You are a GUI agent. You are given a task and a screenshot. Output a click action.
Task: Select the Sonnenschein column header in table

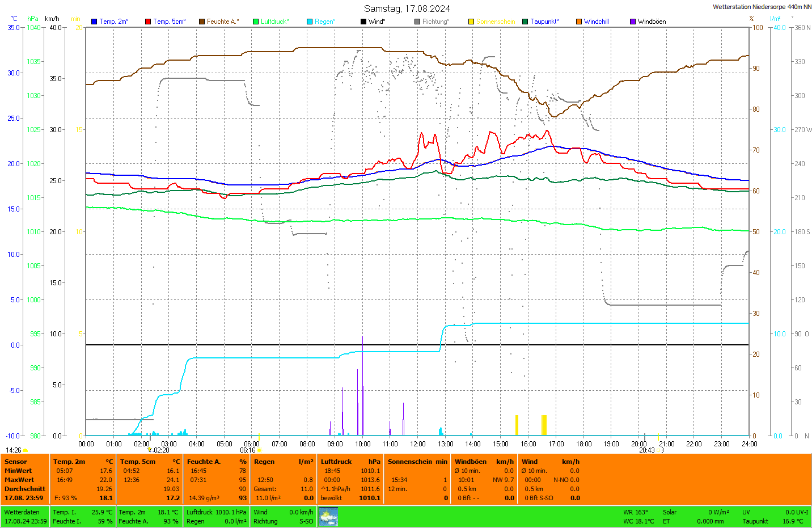410,462
